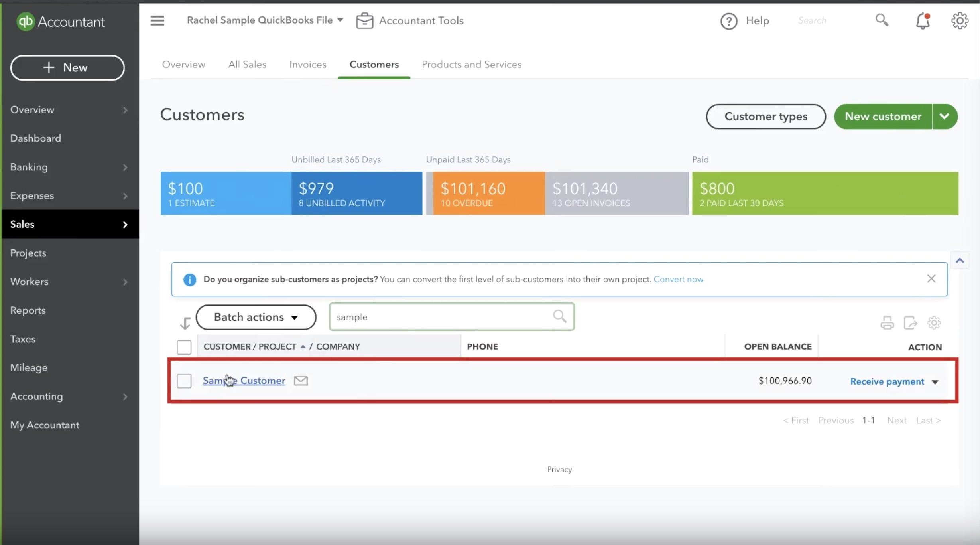Viewport: 980px width, 545px height.
Task: Expand Banking sidebar submenu
Action: click(125, 167)
